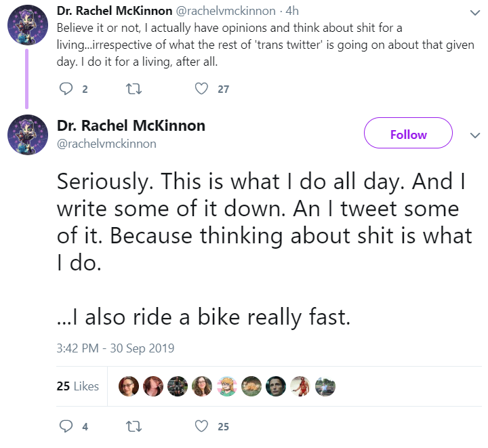View the last liker avatar in the row
488x448 pixels.
pyautogui.click(x=325, y=386)
